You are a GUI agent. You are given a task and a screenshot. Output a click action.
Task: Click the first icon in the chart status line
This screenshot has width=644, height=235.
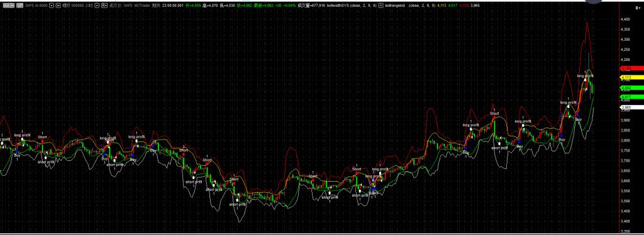click(7, 5)
